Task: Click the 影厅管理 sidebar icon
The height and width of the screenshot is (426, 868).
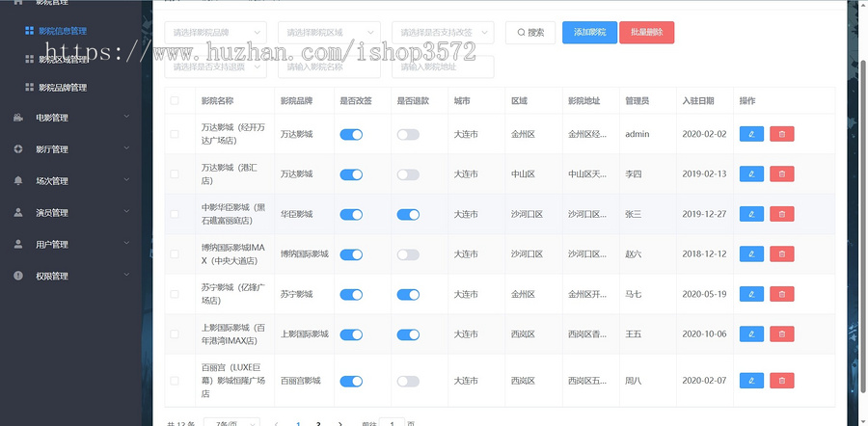Action: click(18, 148)
